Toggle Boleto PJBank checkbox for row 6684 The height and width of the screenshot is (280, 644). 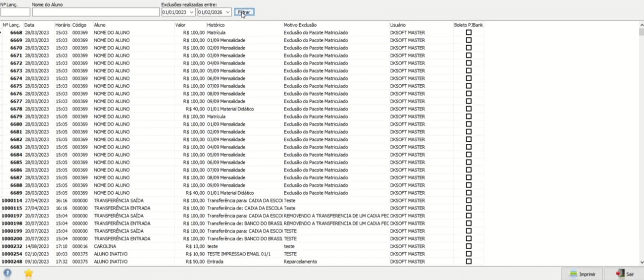468,155
